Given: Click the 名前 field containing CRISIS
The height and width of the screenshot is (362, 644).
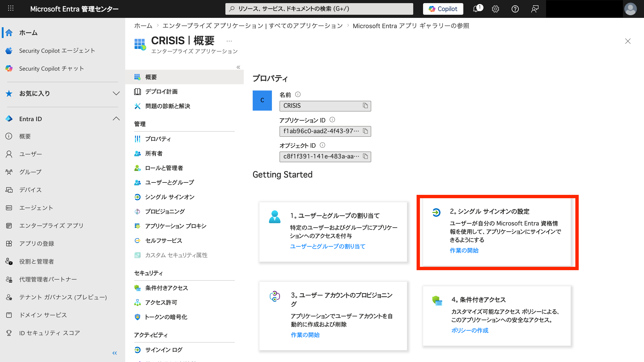Looking at the screenshot, I should (325, 106).
